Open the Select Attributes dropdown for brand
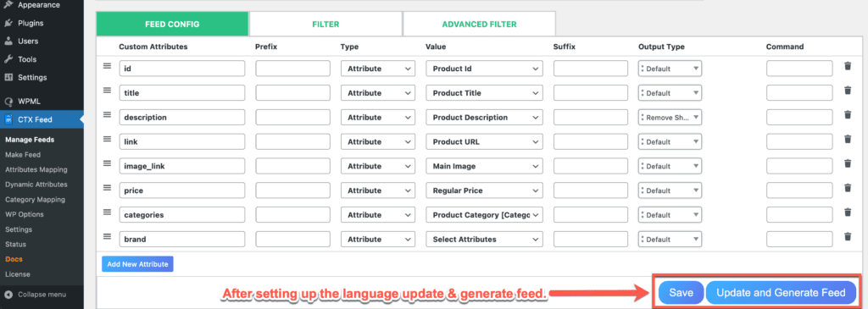Viewport: 868px width, 309px height. coord(484,240)
